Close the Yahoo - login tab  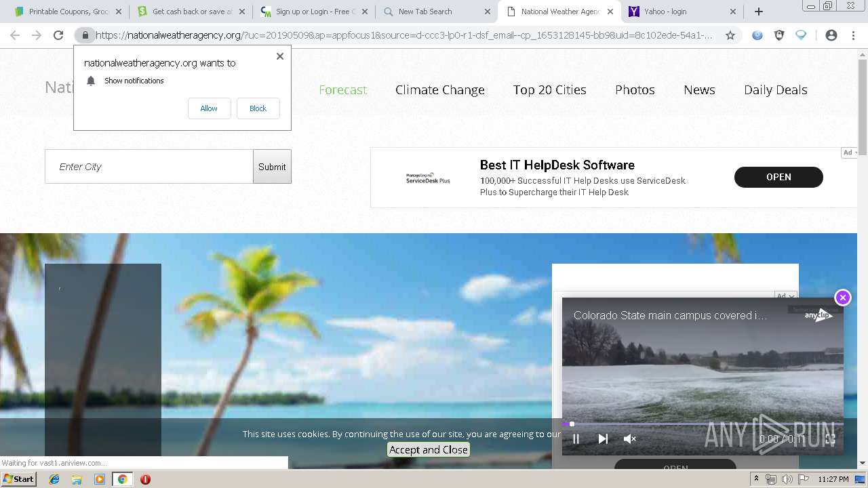click(733, 12)
